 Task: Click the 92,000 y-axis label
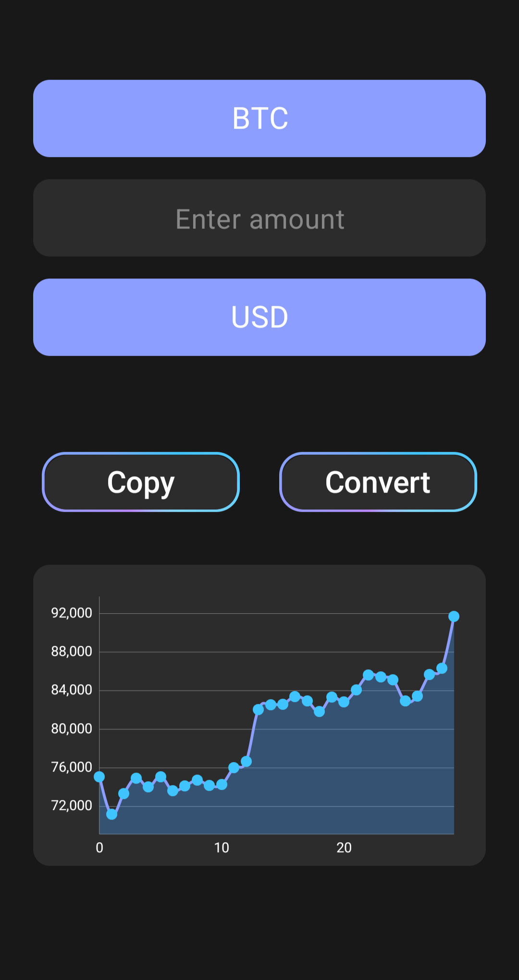(x=72, y=613)
